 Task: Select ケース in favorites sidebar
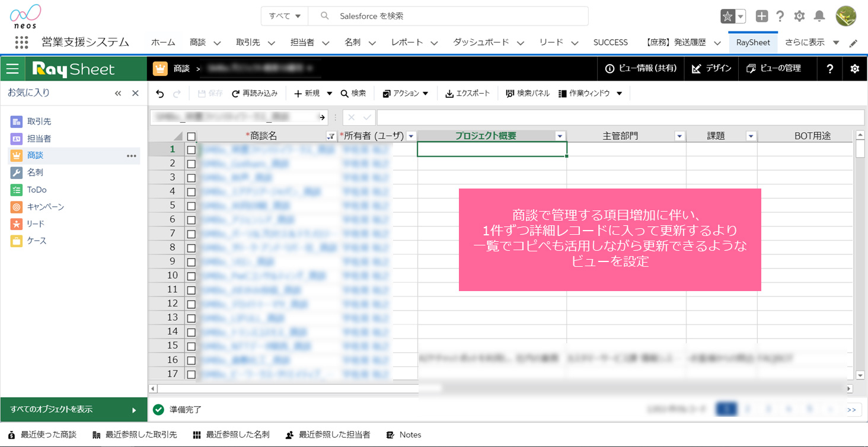point(37,241)
